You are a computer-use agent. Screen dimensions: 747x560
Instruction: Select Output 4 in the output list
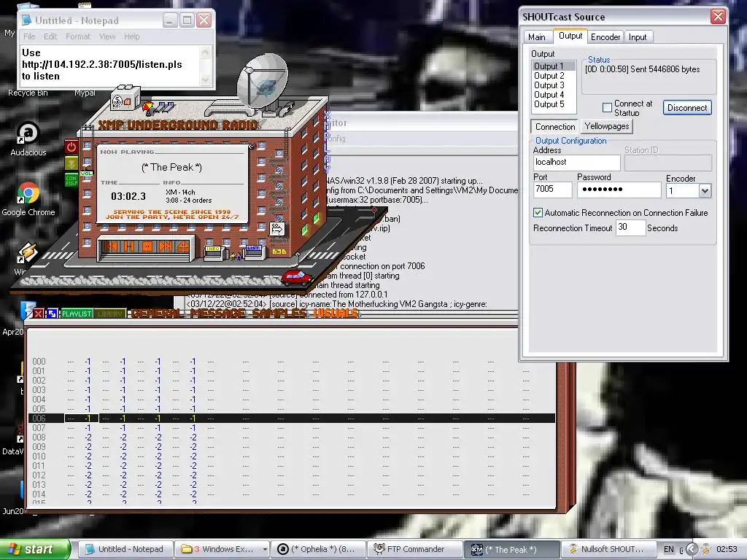[554, 95]
